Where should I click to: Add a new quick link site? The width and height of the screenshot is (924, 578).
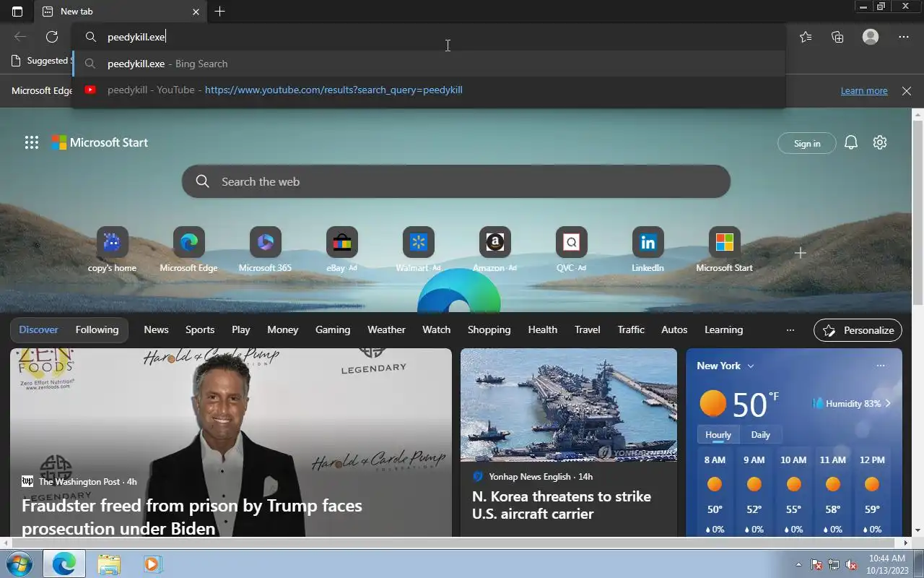(800, 253)
